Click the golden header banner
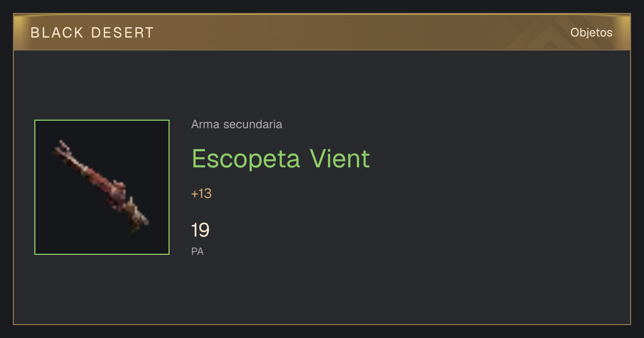 pyautogui.click(x=322, y=32)
